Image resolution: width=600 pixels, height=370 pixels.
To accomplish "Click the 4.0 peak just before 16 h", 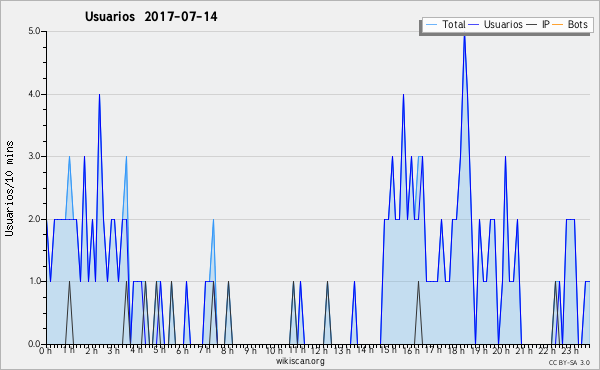I will (x=403, y=95).
